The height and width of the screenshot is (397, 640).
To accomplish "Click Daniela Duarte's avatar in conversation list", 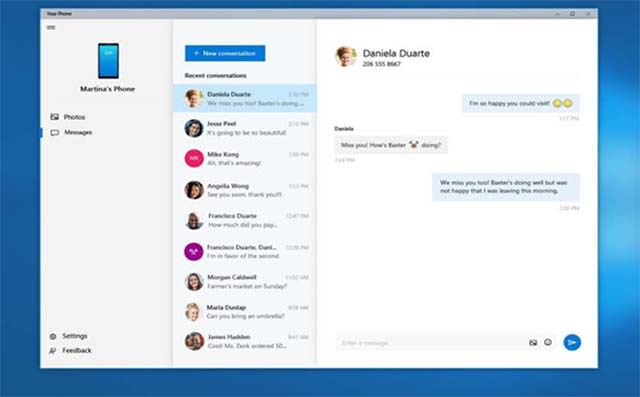I will [x=194, y=98].
